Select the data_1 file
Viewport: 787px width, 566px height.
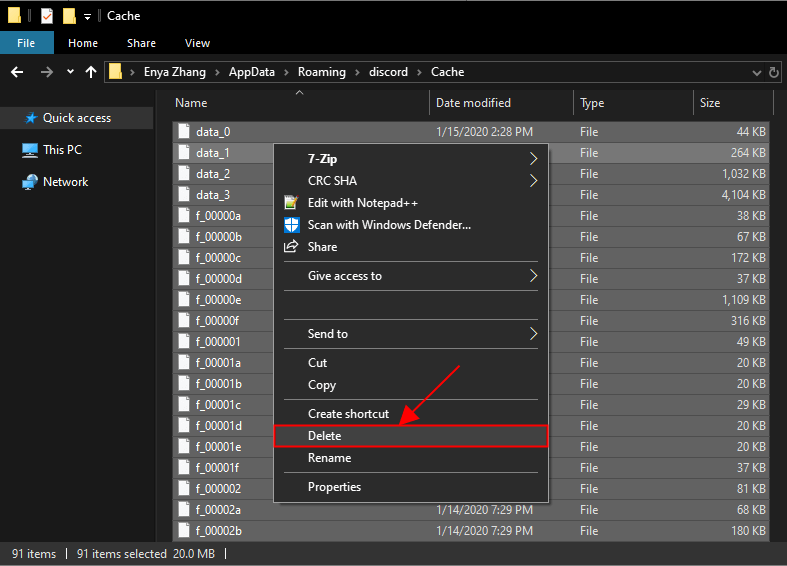[213, 153]
